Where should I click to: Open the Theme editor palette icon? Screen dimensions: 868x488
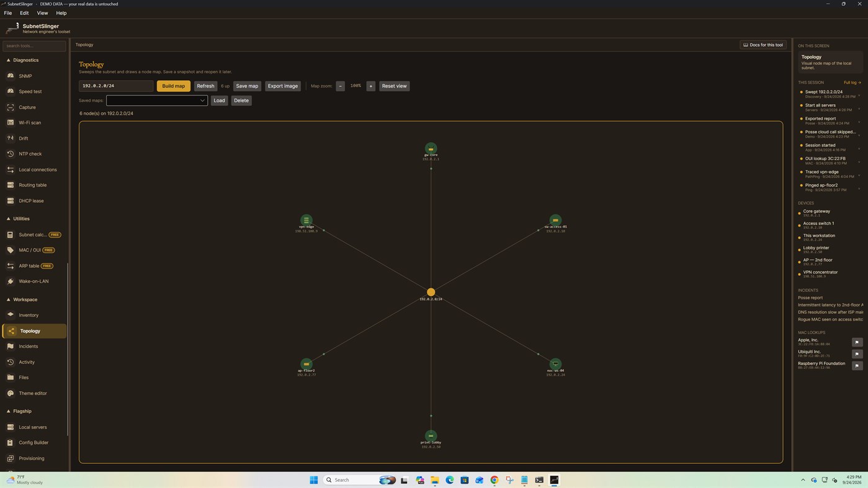tap(11, 393)
